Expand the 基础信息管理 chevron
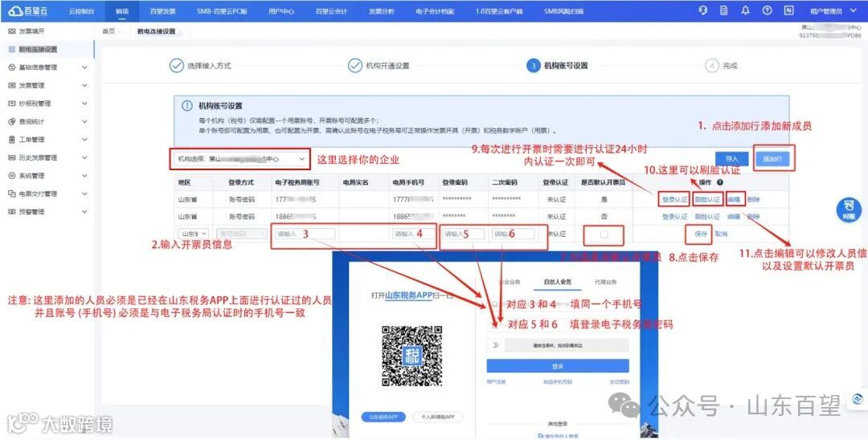 coord(84,67)
